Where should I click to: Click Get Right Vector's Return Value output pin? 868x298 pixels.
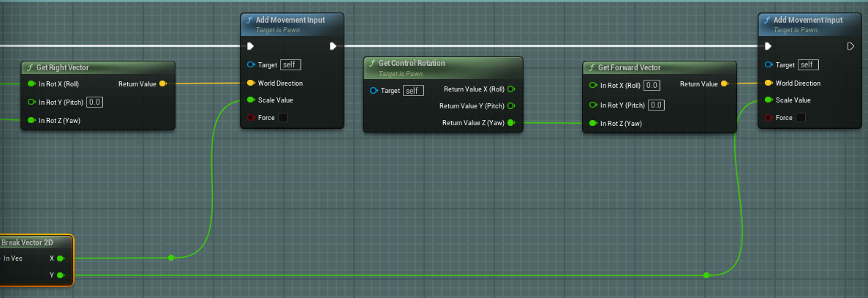(x=163, y=83)
